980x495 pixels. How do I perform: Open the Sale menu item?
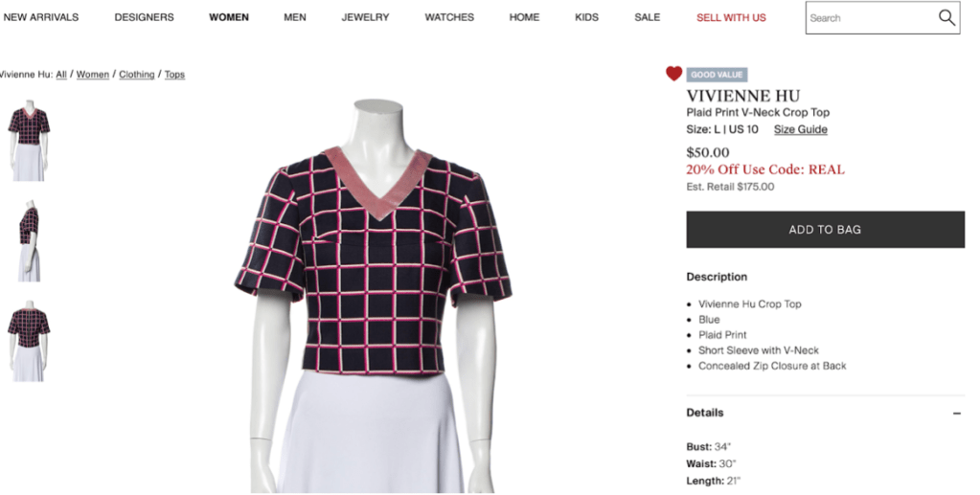coord(647,17)
